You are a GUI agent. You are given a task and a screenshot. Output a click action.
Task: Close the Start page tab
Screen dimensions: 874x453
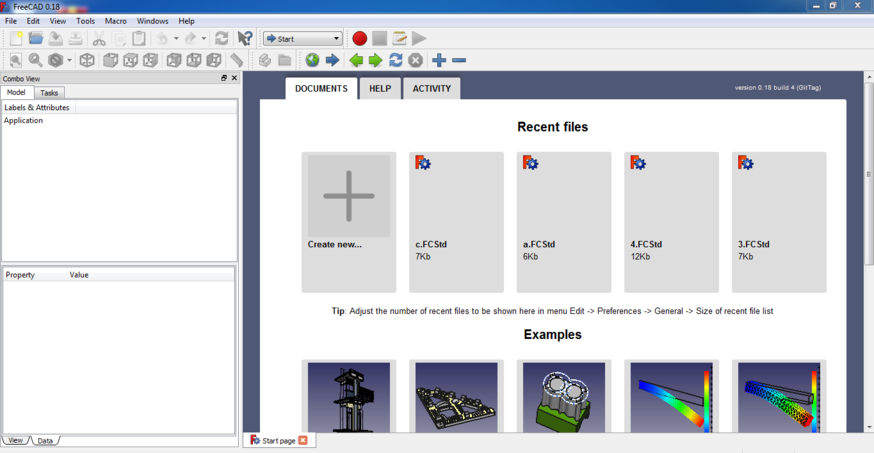(x=303, y=440)
